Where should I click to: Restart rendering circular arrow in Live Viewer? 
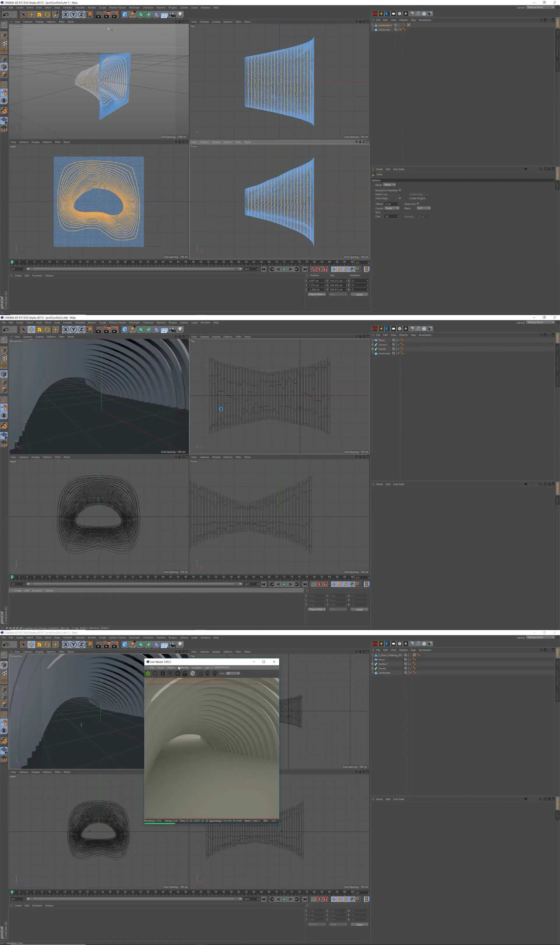click(155, 673)
